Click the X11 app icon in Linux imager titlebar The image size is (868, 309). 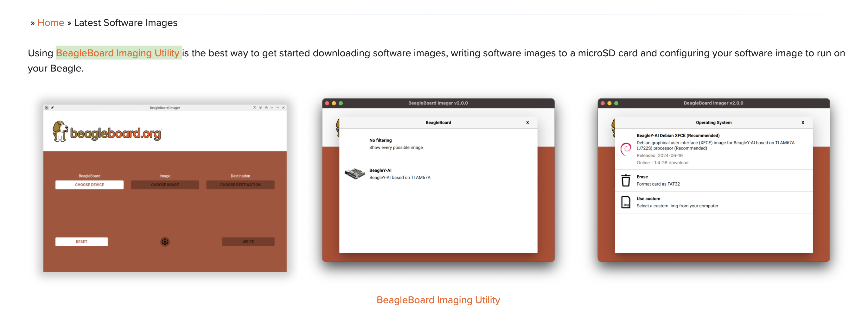point(47,108)
